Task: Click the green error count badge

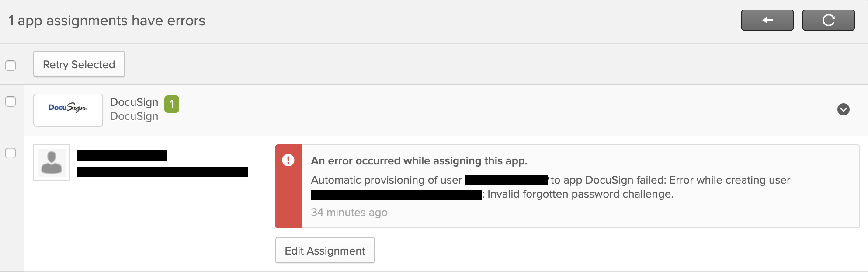Action: click(x=172, y=104)
